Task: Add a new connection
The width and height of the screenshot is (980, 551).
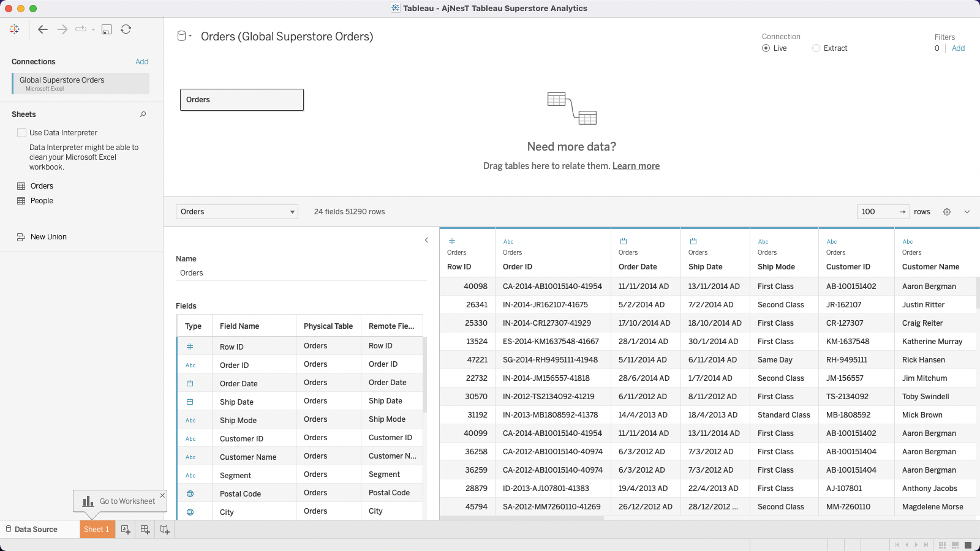Action: 141,62
